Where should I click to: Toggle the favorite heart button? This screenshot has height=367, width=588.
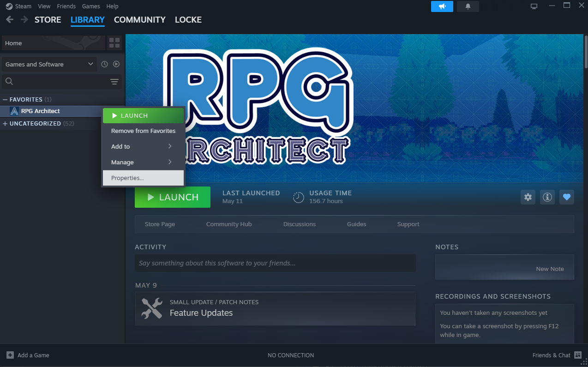pos(567,197)
